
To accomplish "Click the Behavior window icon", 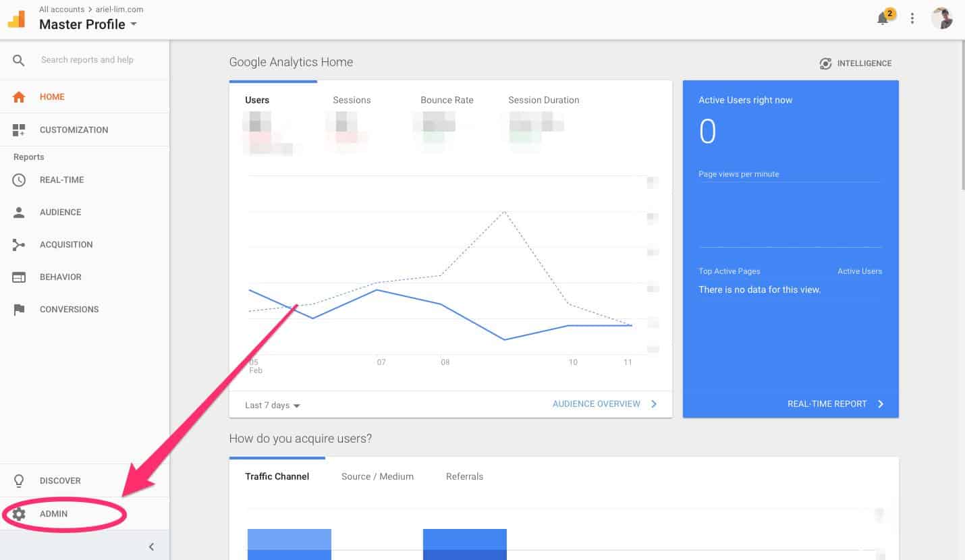I will tap(19, 277).
